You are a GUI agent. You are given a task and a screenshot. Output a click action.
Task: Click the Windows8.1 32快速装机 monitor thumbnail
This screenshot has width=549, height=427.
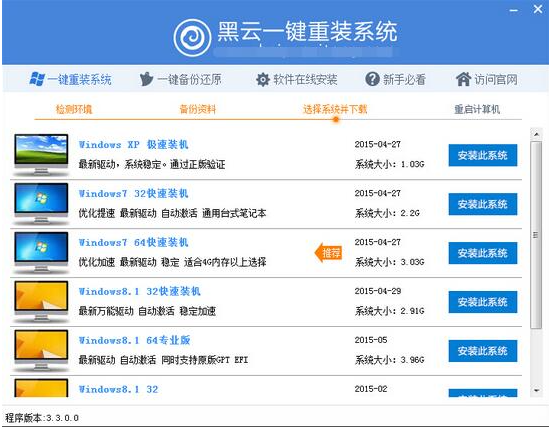[41, 302]
